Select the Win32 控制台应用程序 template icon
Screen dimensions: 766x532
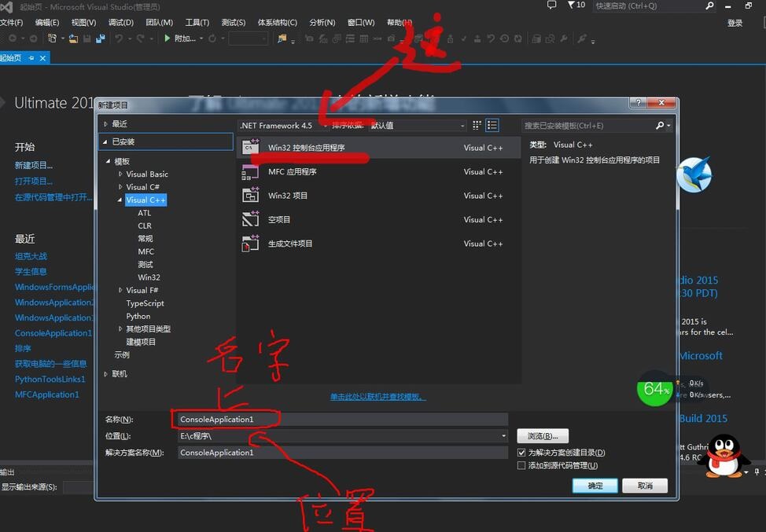tap(250, 148)
